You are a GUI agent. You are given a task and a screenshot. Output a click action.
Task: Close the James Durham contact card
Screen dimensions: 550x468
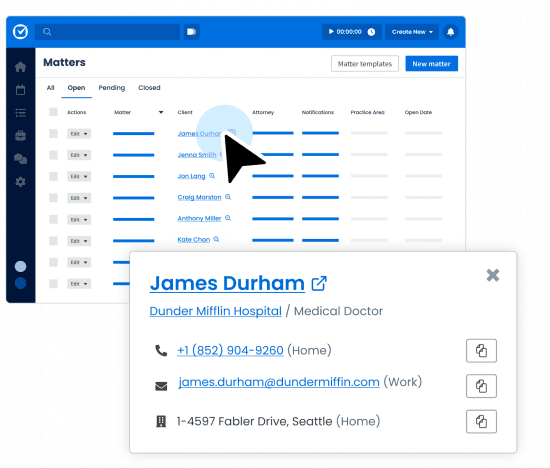click(493, 275)
